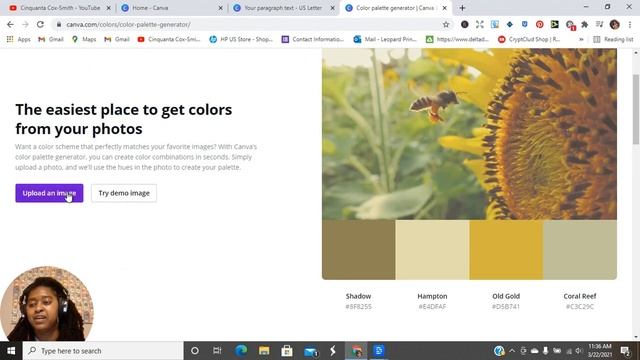Screen dimensions: 640x360
Task: Switch to the Cinquanta Cox-Smith YouTube tab
Action: pyautogui.click(x=59, y=8)
